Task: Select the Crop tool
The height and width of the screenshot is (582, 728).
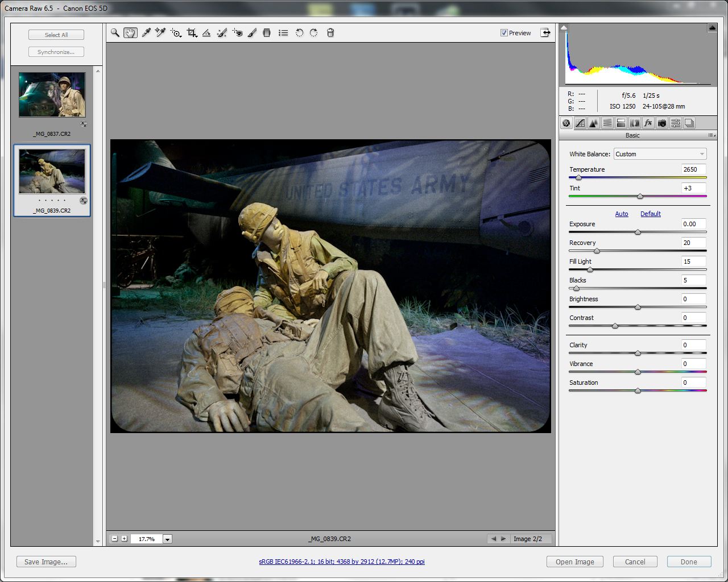Action: click(x=192, y=33)
